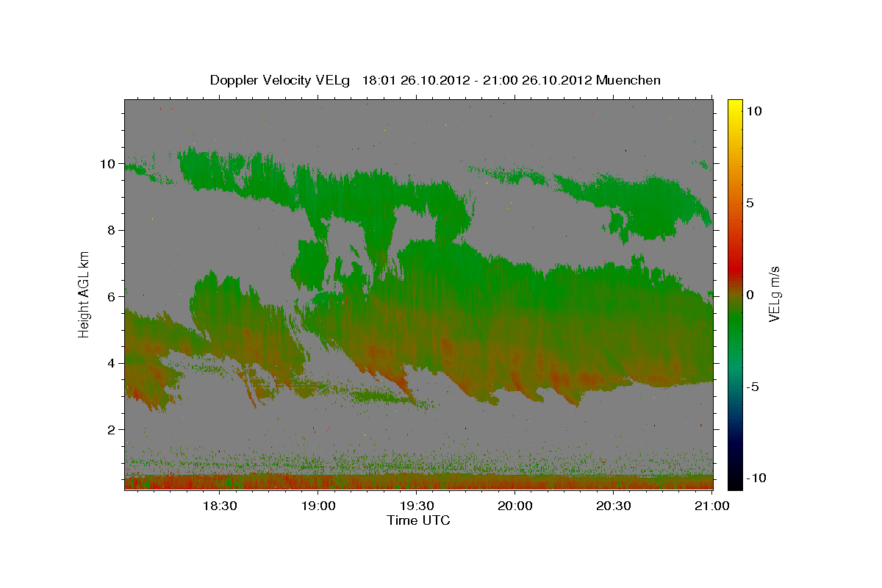
Task: Pick the yellow top of the colorbar
Action: [735, 107]
